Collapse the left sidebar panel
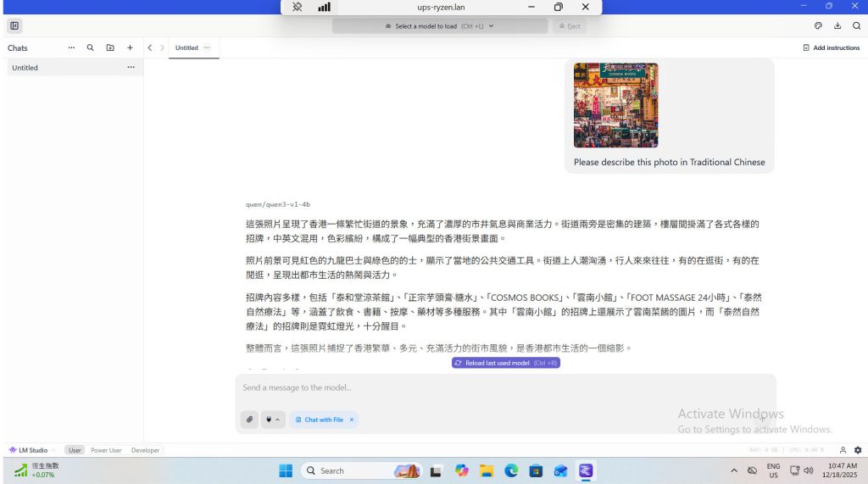Screen dimensions: 868x484 [x=15, y=26]
